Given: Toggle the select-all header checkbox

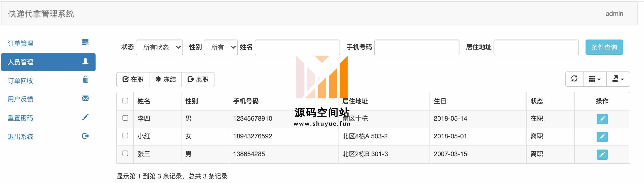Looking at the screenshot, I should 125,101.
